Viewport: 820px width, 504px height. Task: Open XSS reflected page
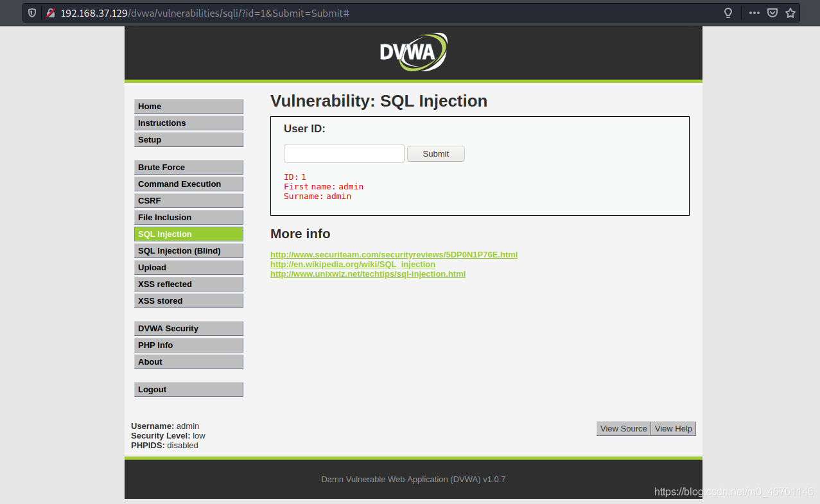189,284
